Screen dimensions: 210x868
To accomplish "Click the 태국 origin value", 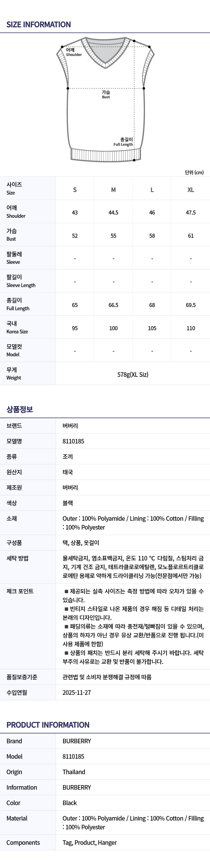I will pos(68,472).
